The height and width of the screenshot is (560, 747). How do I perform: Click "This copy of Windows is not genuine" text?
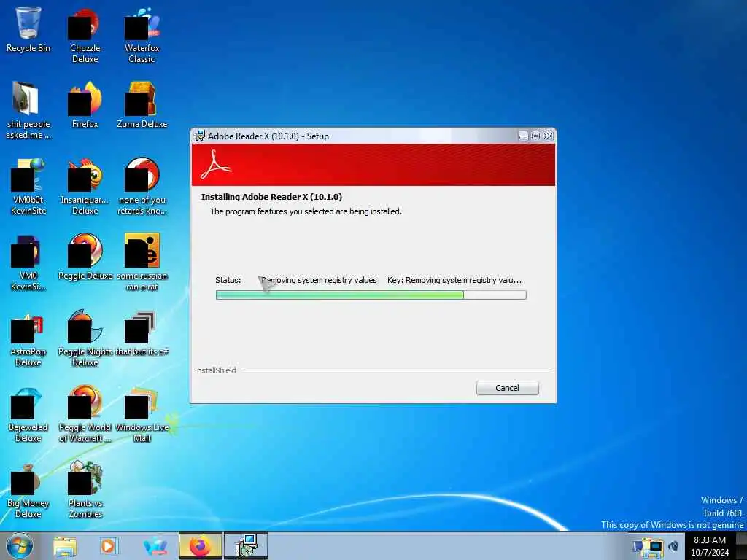pos(672,525)
